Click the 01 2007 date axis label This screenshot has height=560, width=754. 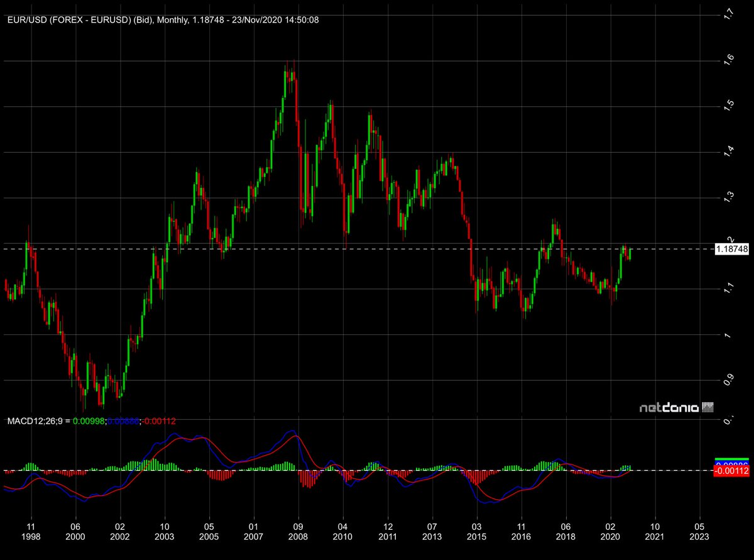click(254, 532)
